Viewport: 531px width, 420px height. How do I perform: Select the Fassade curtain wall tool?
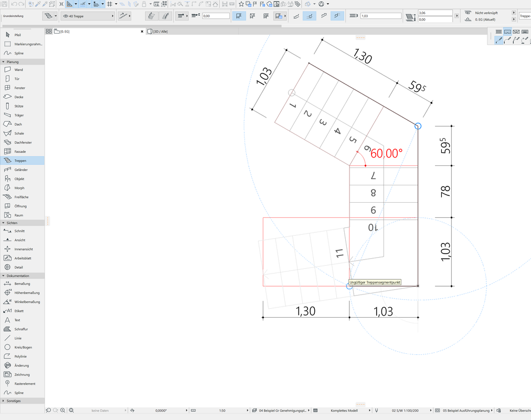(x=23, y=152)
